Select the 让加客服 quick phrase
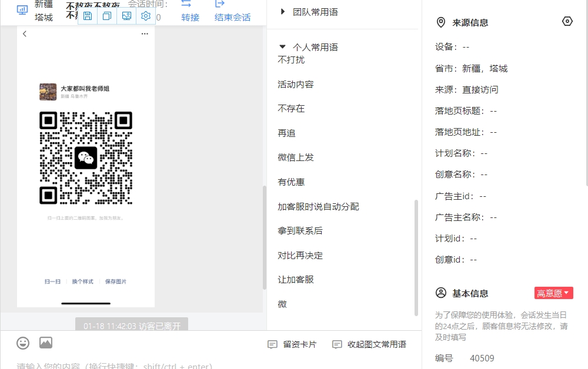Viewport: 588px width, 369px height. (x=296, y=280)
